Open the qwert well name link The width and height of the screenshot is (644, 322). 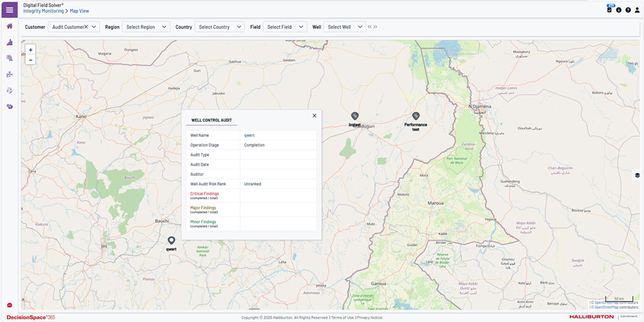pyautogui.click(x=249, y=135)
